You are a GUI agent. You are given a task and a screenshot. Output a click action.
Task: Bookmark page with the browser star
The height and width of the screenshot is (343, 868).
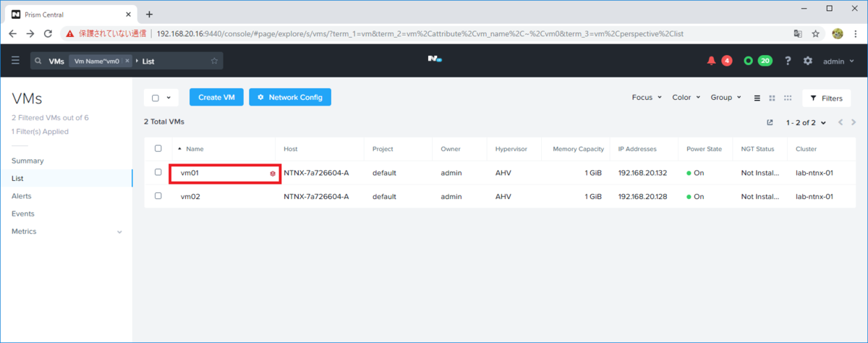click(x=816, y=33)
